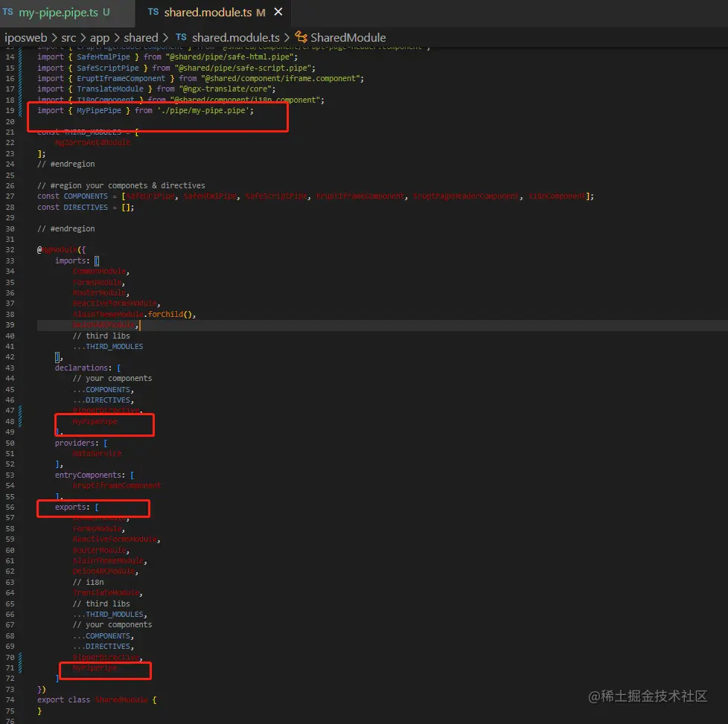Click first '// #endregion' comment on line 24
The width and height of the screenshot is (728, 724).
click(66, 164)
